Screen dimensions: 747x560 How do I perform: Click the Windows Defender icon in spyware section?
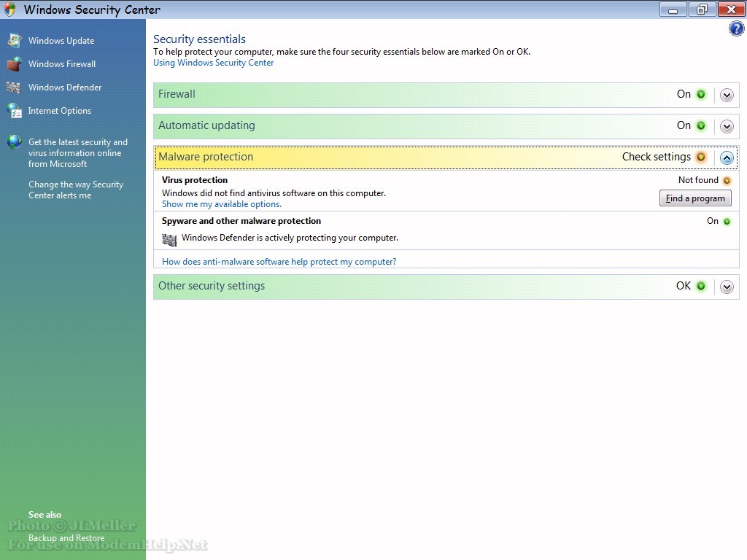(x=169, y=239)
